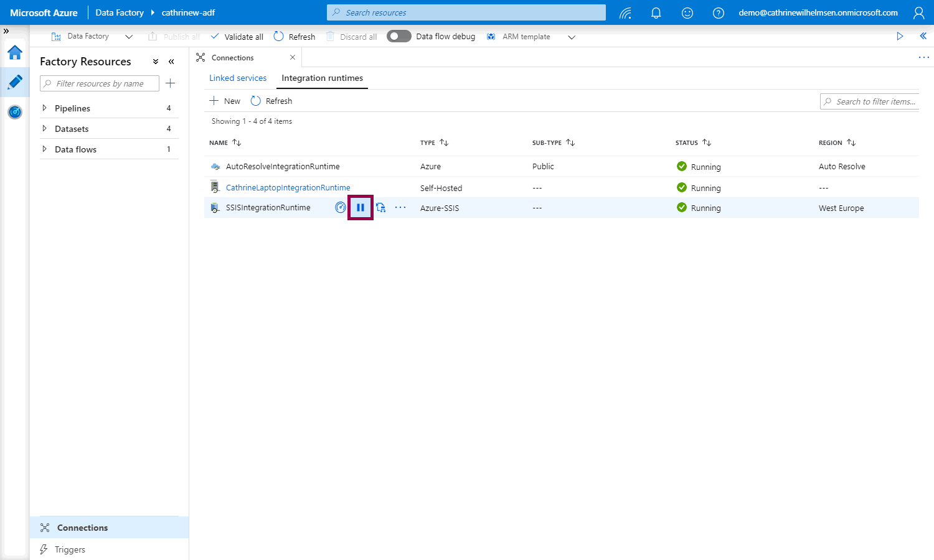Select the Integration runtimes tab

click(x=322, y=78)
